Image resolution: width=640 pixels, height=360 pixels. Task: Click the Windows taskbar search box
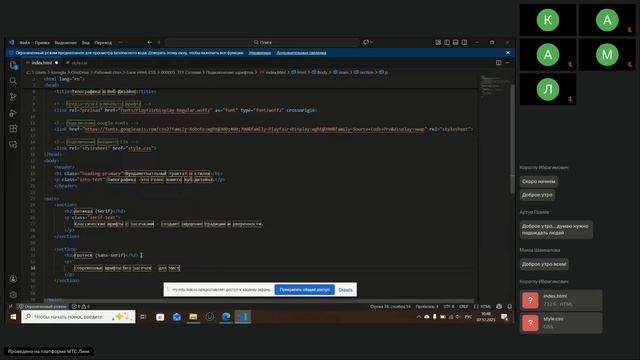coord(78,317)
